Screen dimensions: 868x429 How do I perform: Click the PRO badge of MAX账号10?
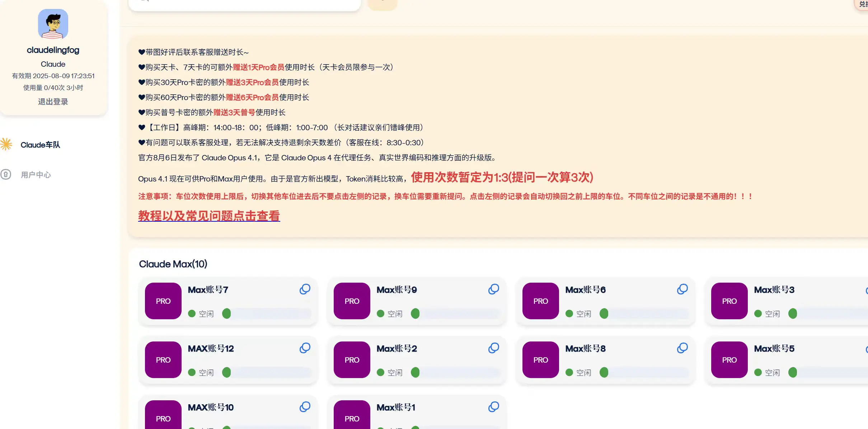coord(163,415)
